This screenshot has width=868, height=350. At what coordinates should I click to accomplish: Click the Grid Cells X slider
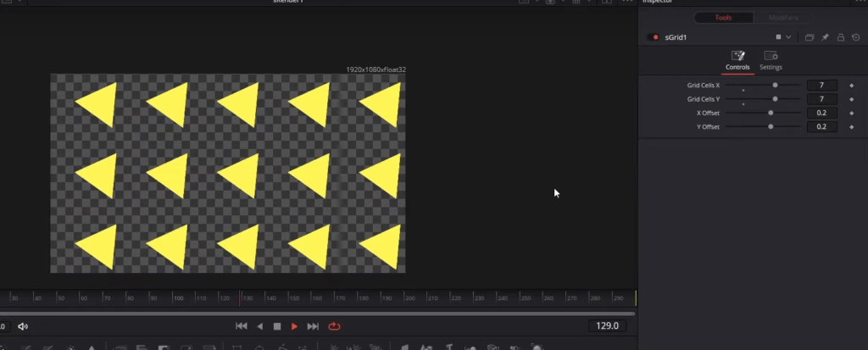[x=763, y=86]
